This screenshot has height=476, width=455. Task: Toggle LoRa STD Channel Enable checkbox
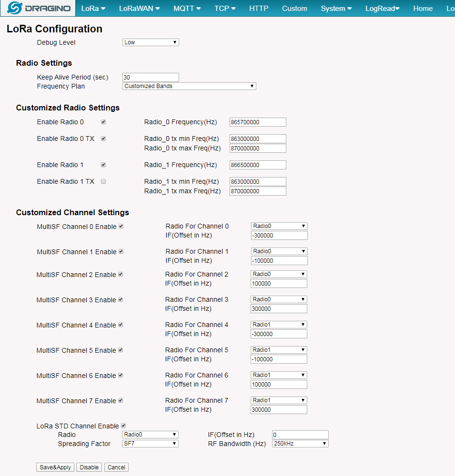123,426
